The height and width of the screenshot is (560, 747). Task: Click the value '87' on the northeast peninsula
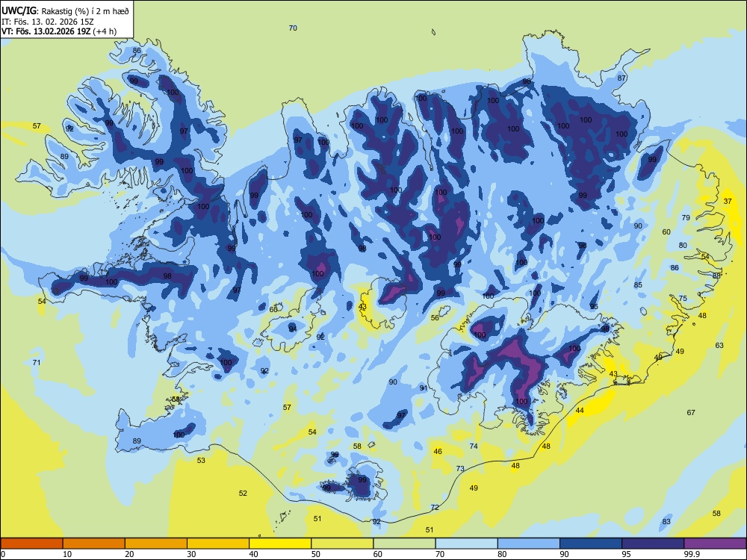(622, 78)
